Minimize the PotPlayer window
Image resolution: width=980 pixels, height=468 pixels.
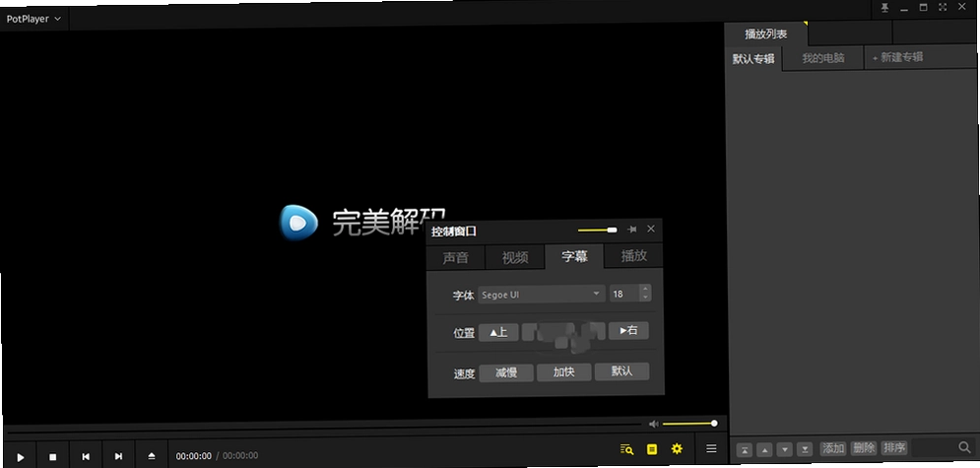point(904,8)
